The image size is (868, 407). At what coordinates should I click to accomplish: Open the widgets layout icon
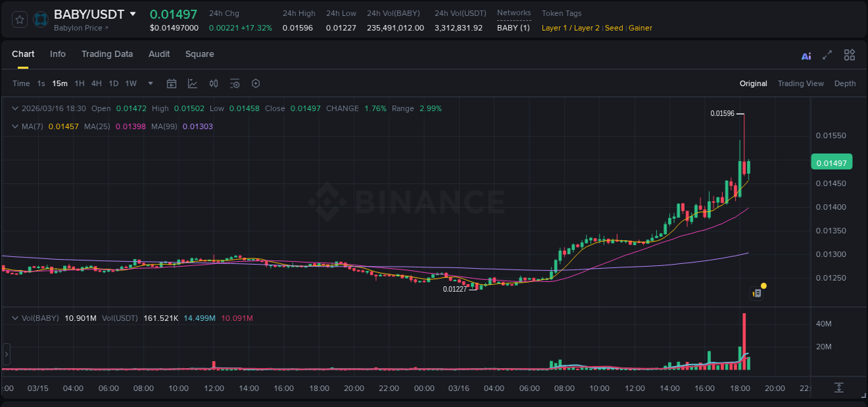[x=849, y=55]
